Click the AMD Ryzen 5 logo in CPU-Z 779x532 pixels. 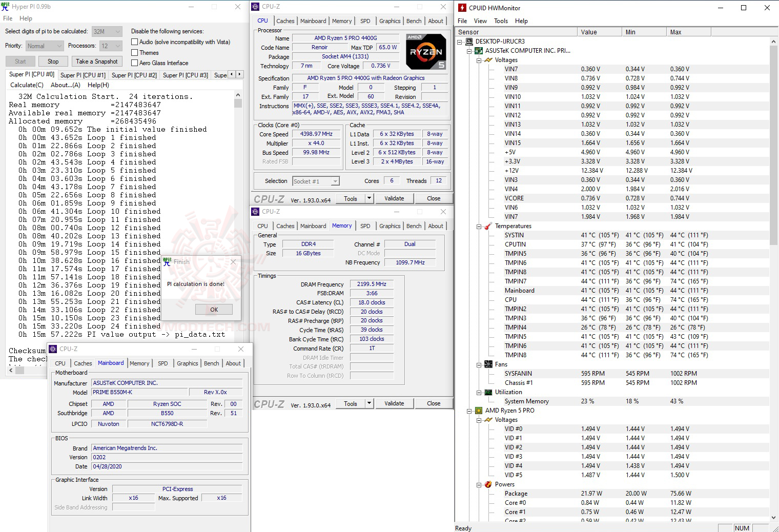pos(425,51)
